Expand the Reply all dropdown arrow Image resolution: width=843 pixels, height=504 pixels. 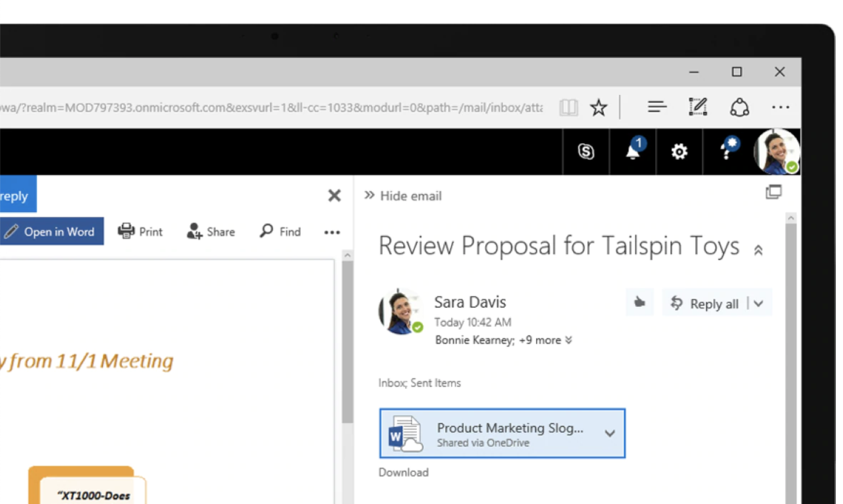point(759,303)
